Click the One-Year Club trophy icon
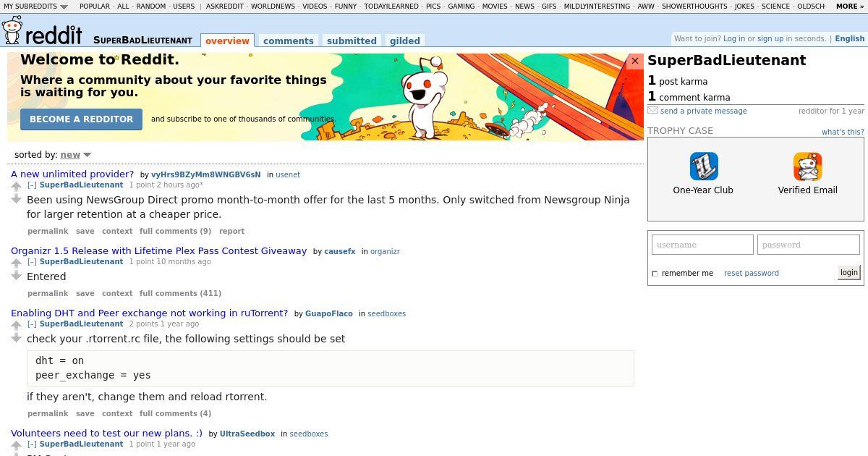The height and width of the screenshot is (456, 868). tap(703, 166)
